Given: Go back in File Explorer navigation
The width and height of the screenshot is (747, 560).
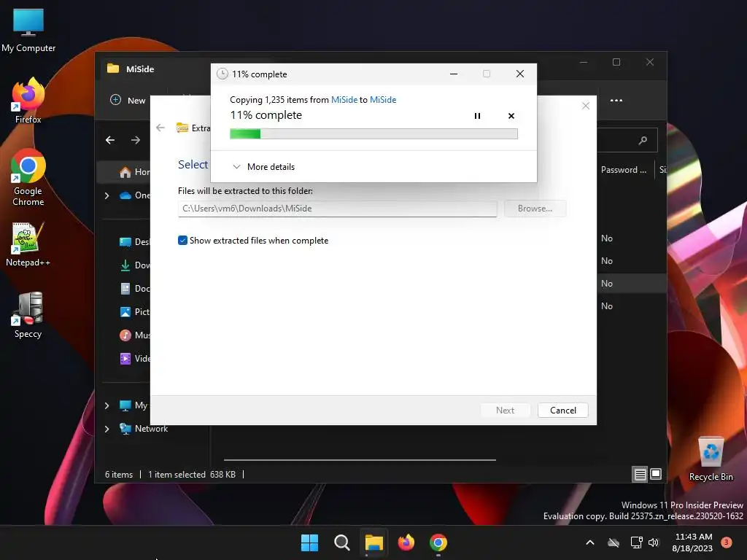Looking at the screenshot, I should click(110, 140).
